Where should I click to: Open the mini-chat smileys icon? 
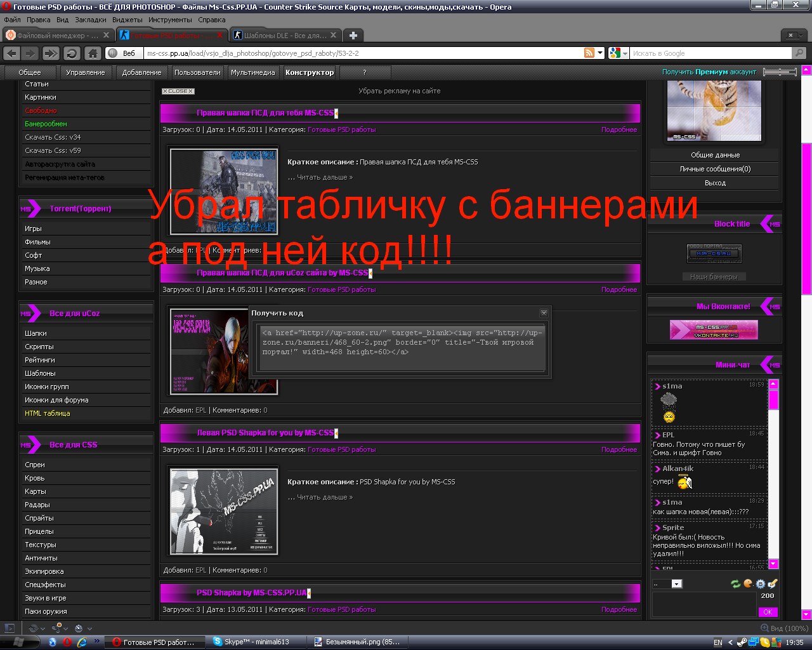(749, 583)
